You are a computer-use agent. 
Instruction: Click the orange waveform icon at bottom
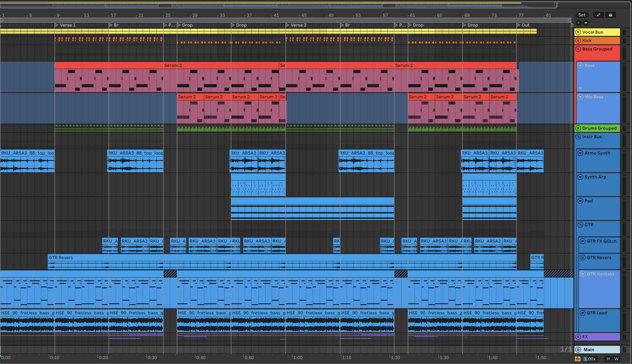(578, 359)
